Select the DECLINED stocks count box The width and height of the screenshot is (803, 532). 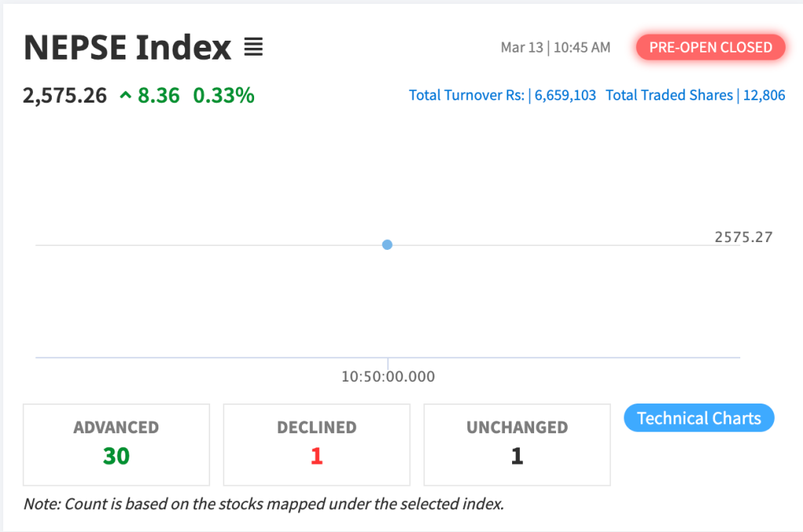317,444
